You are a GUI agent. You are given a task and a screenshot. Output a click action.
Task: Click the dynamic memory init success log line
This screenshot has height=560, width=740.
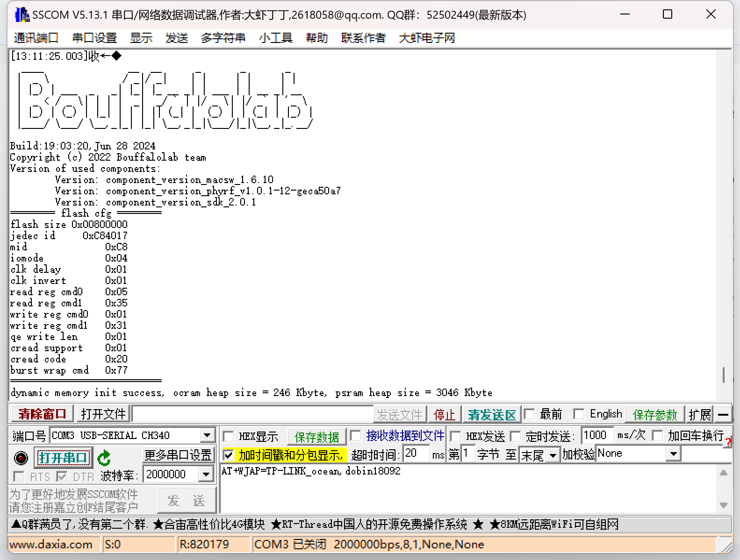coord(251,393)
